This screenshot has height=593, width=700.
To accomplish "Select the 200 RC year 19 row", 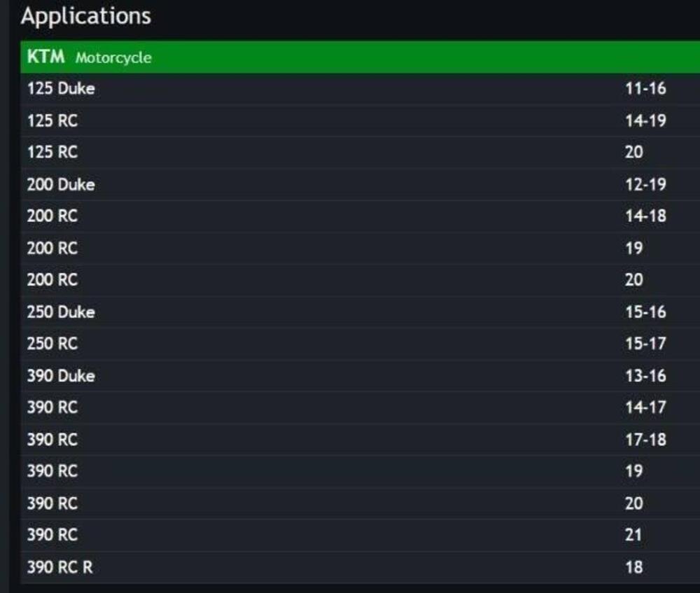I will point(52,249).
